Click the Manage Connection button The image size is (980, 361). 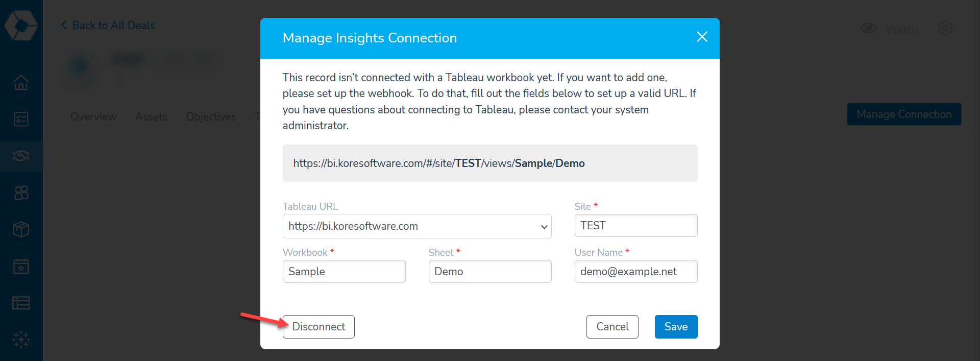(x=904, y=114)
